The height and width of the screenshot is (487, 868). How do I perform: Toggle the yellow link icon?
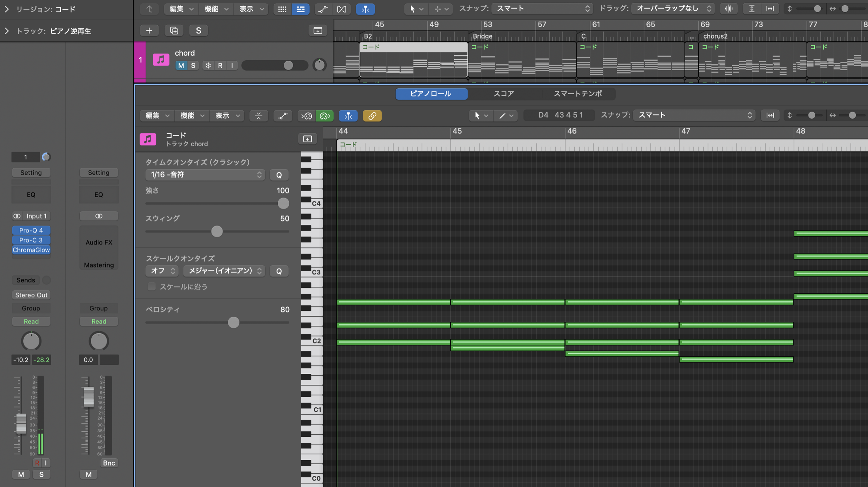click(x=372, y=116)
